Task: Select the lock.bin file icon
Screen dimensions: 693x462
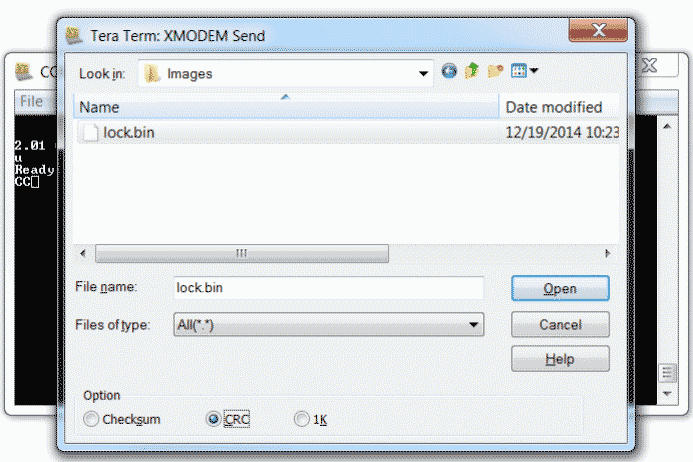Action: [90, 133]
